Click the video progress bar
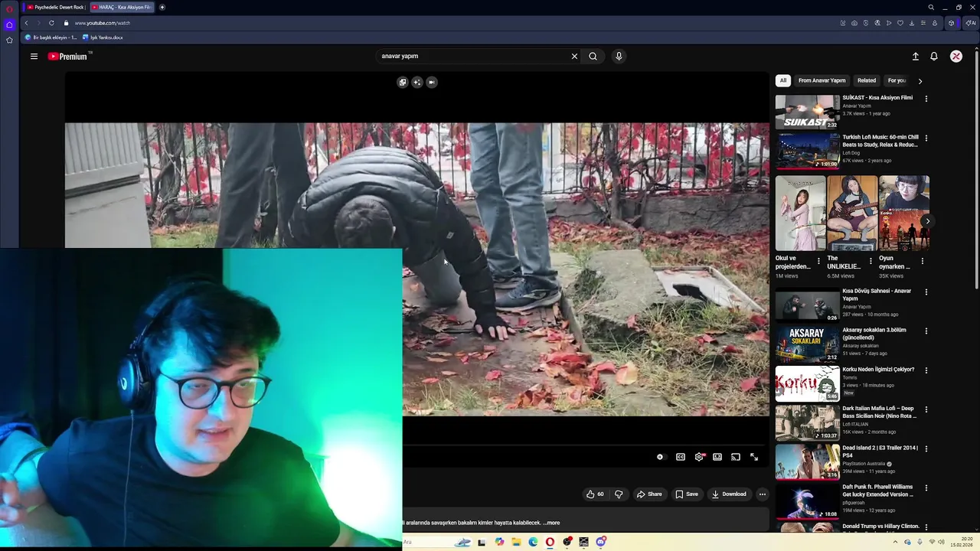This screenshot has width=980, height=551. (x=586, y=445)
